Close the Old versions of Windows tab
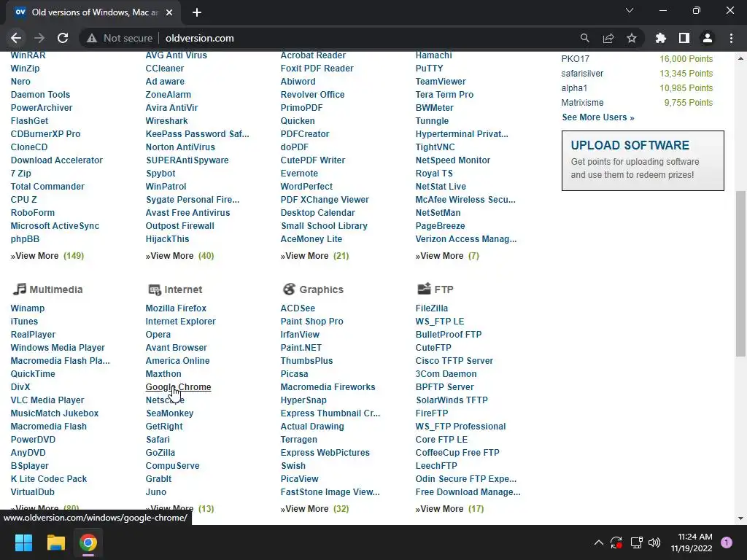Image resolution: width=747 pixels, height=560 pixels. pyautogui.click(x=169, y=12)
